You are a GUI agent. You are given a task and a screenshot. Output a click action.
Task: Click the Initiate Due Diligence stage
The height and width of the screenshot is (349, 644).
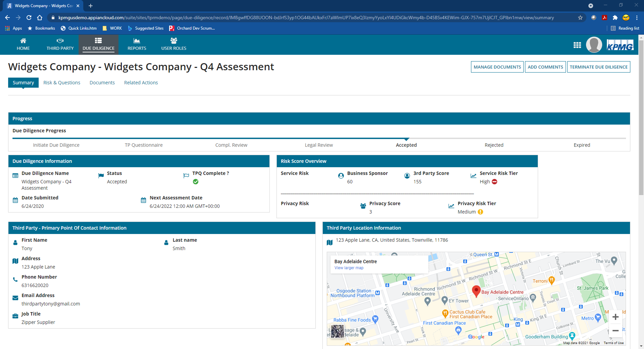[x=56, y=145]
